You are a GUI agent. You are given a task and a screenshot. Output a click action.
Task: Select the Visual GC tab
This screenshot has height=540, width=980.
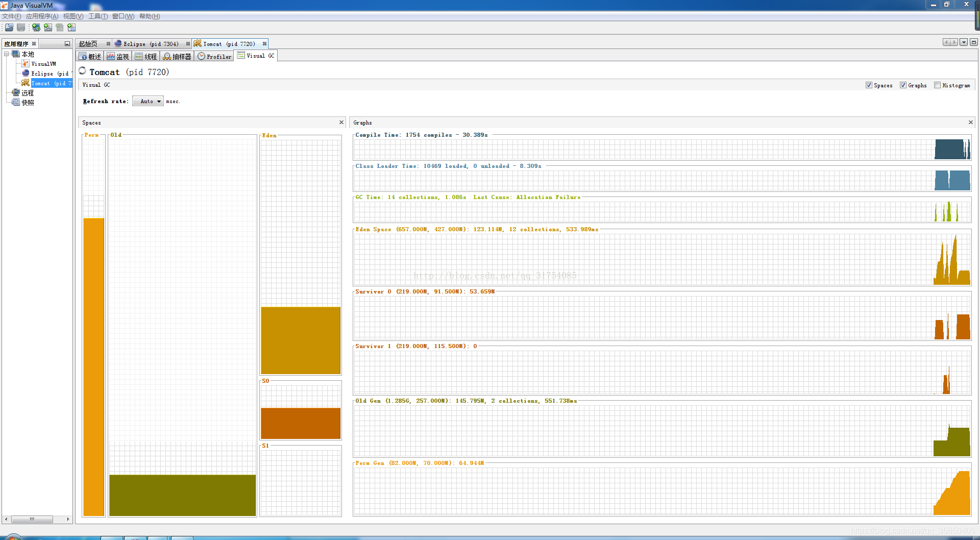tap(256, 56)
